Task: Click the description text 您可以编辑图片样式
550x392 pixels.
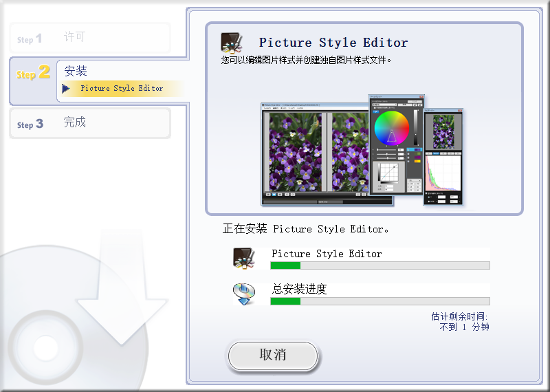Action: pyautogui.click(x=306, y=61)
